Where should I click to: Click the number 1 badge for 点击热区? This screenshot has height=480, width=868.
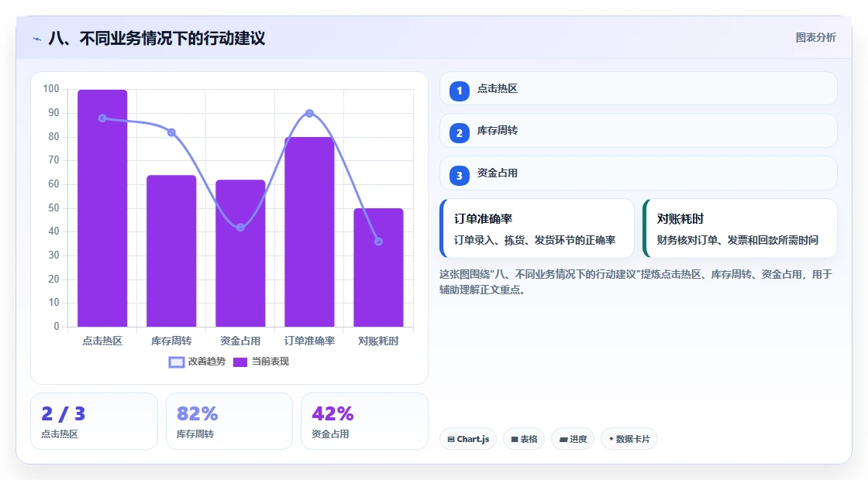(459, 91)
